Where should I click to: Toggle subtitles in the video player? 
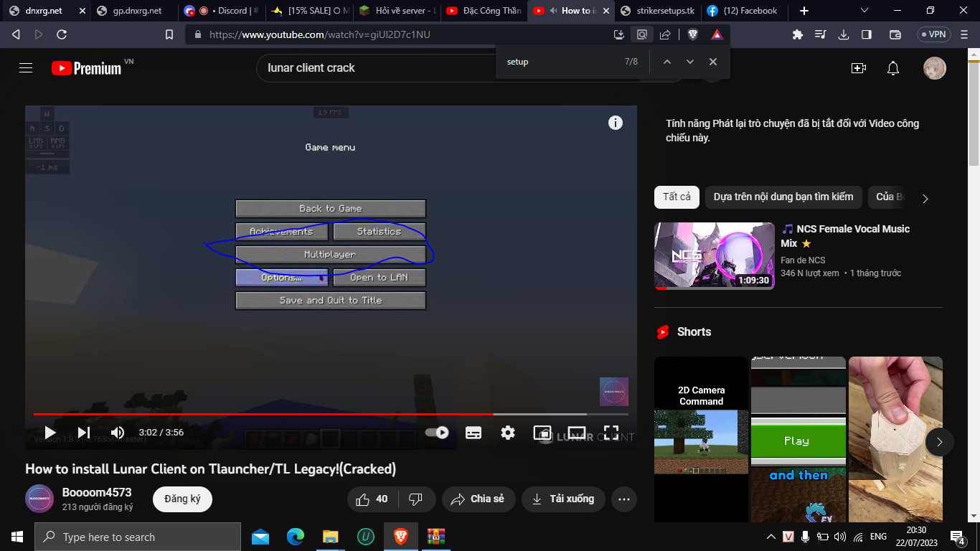(473, 433)
